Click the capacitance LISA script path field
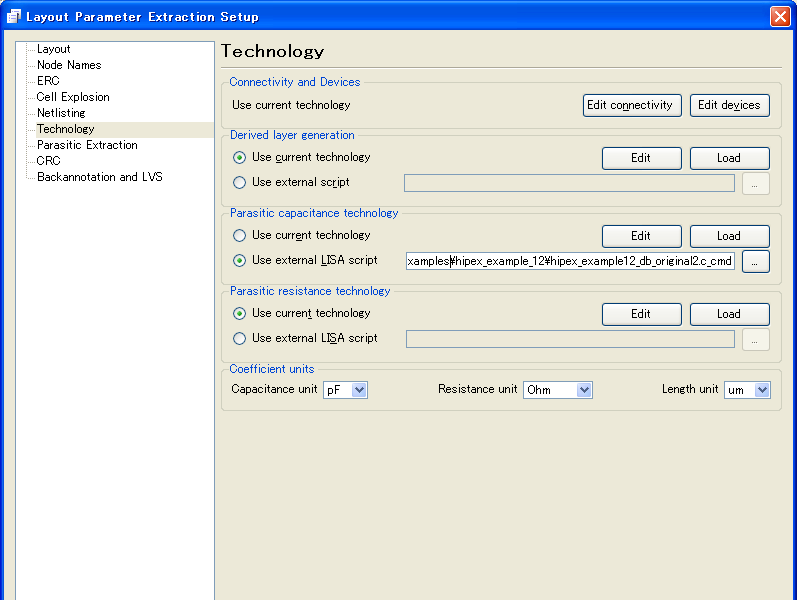Image resolution: width=800 pixels, height=600 pixels. (x=570, y=261)
